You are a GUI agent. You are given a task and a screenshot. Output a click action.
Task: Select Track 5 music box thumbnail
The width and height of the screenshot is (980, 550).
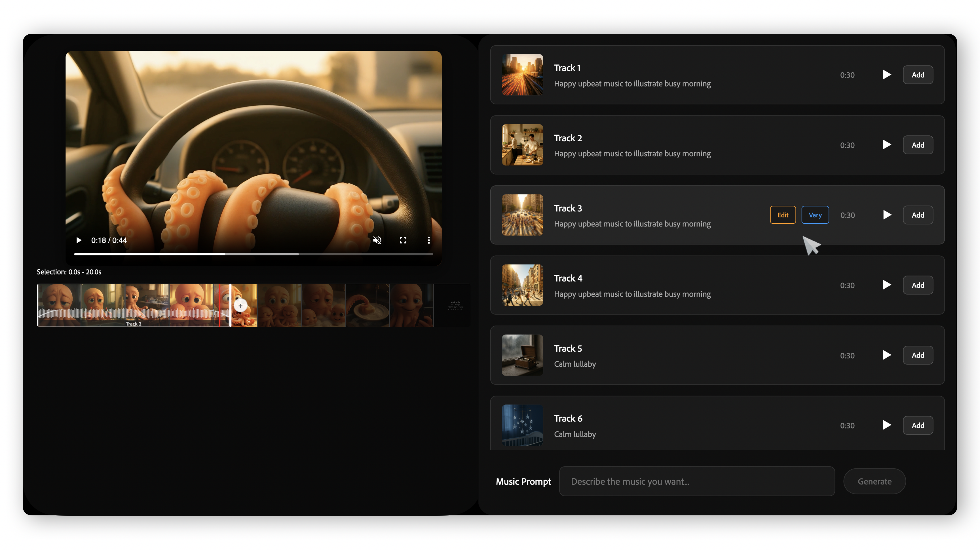click(x=522, y=355)
